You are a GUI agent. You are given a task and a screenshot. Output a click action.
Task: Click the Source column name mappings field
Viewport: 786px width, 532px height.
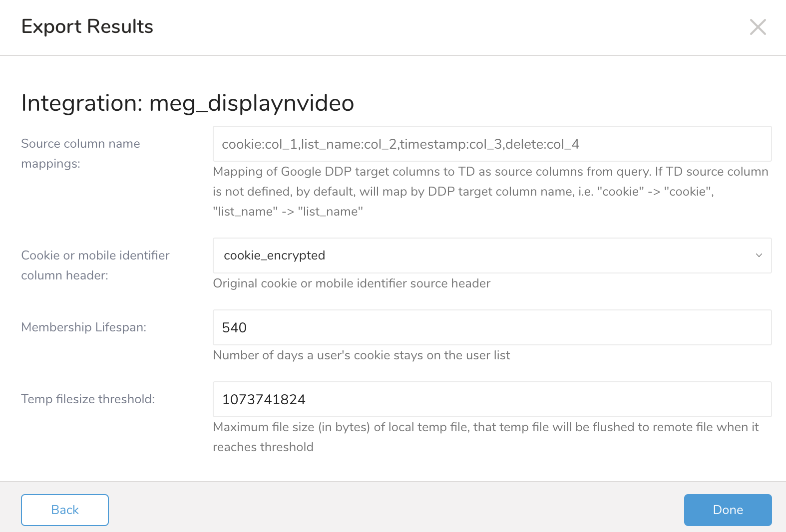pyautogui.click(x=492, y=144)
